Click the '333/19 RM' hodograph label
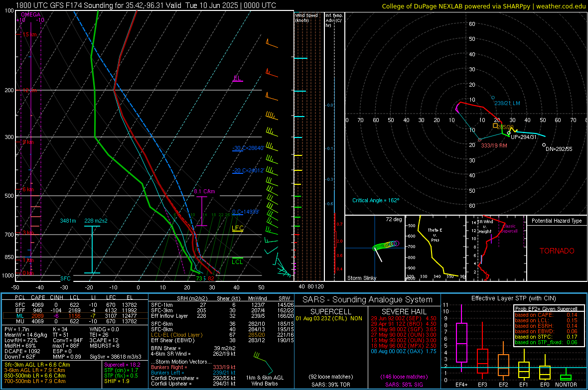The image size is (588, 390). click(494, 145)
